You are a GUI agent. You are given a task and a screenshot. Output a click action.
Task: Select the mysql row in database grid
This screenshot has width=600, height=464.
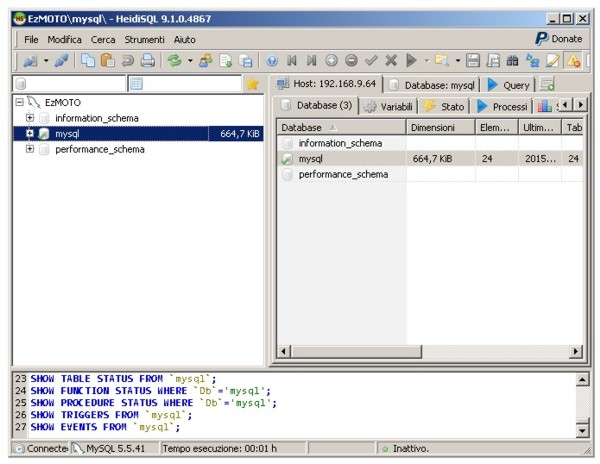[430, 159]
